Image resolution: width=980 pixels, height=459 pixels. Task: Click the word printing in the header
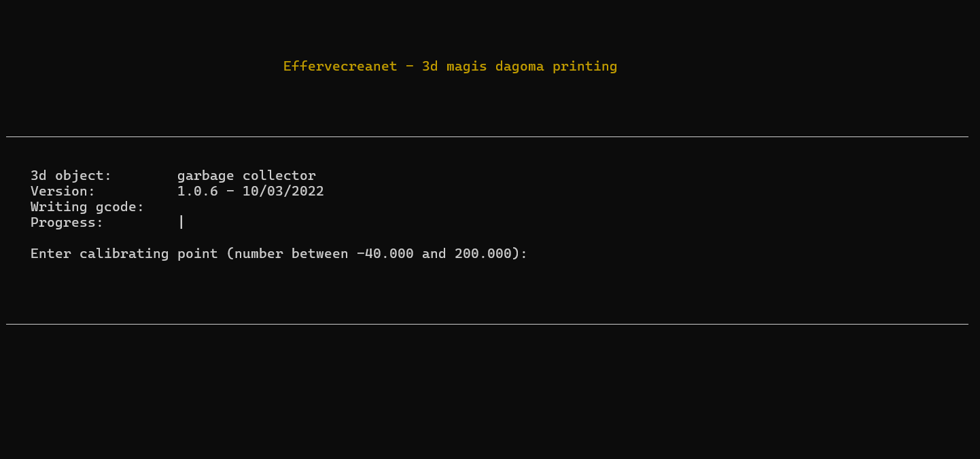coord(584,67)
